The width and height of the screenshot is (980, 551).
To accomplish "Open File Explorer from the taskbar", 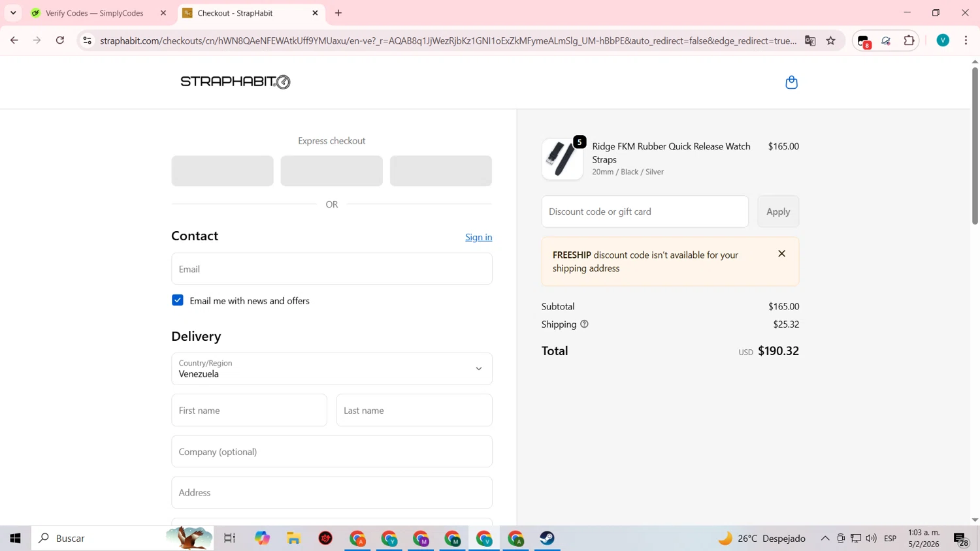I will [294, 539].
